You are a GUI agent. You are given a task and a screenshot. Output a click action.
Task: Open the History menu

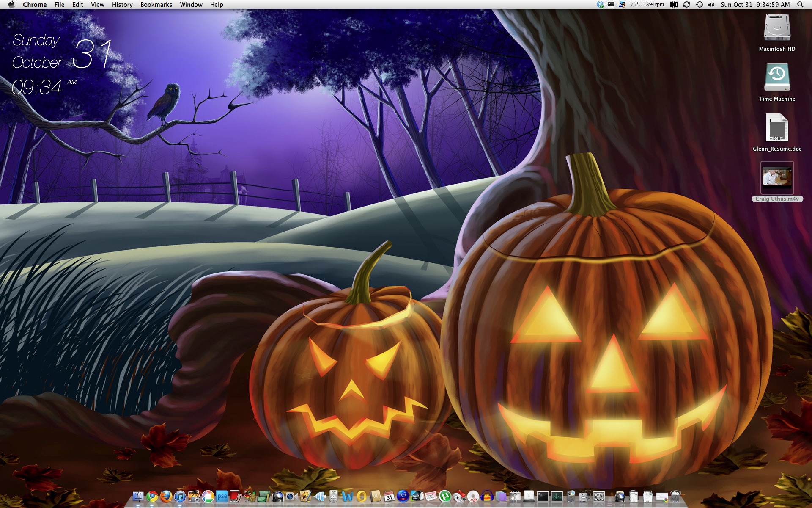coord(122,5)
